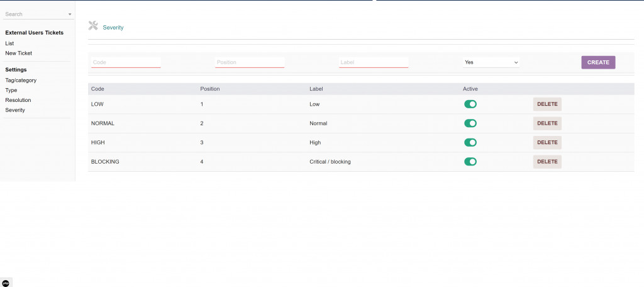The image size is (644, 287).
Task: Click the 'High' label cell
Action: click(315, 143)
